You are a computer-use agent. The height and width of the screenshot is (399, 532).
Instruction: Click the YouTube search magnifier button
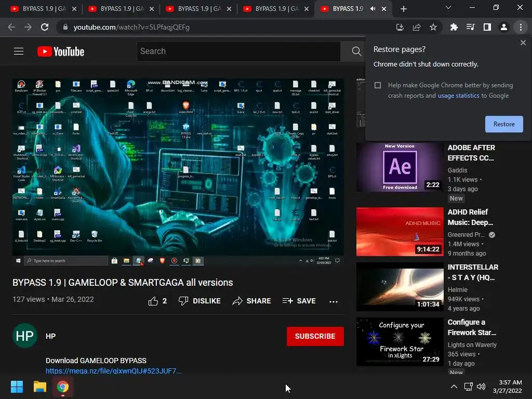(x=356, y=51)
